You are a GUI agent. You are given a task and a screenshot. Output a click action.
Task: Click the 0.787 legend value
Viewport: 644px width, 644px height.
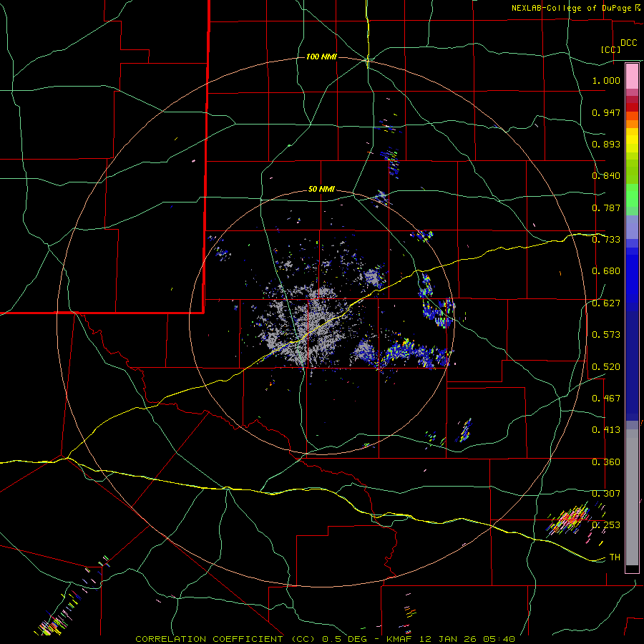tap(606, 208)
